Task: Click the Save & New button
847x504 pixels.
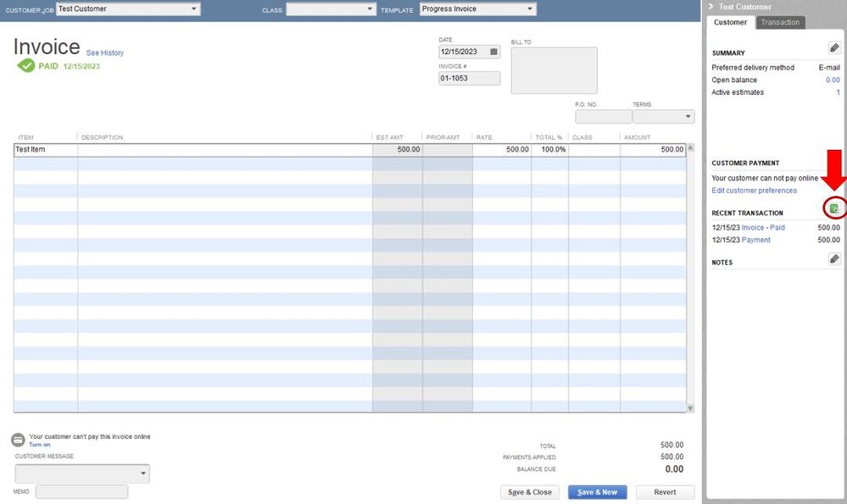Action: click(x=597, y=492)
